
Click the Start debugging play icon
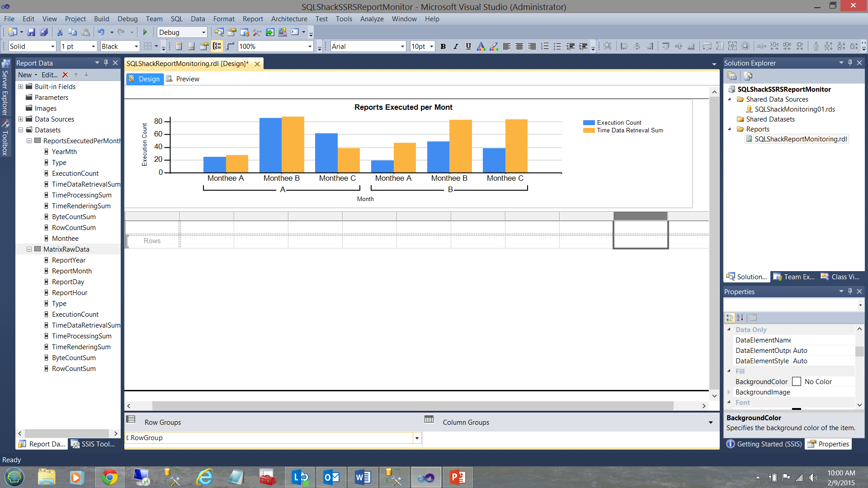click(x=145, y=32)
